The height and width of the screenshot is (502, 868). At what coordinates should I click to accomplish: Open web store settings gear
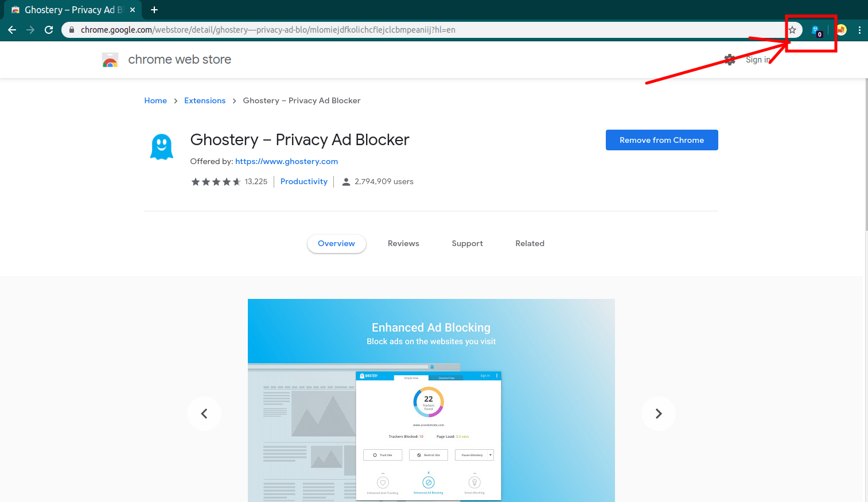[730, 60]
